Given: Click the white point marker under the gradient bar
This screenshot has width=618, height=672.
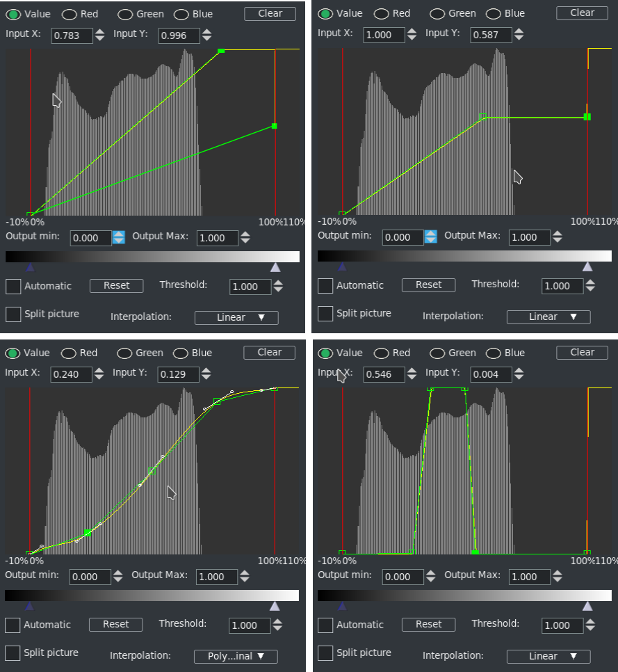Looking at the screenshot, I should [x=275, y=267].
